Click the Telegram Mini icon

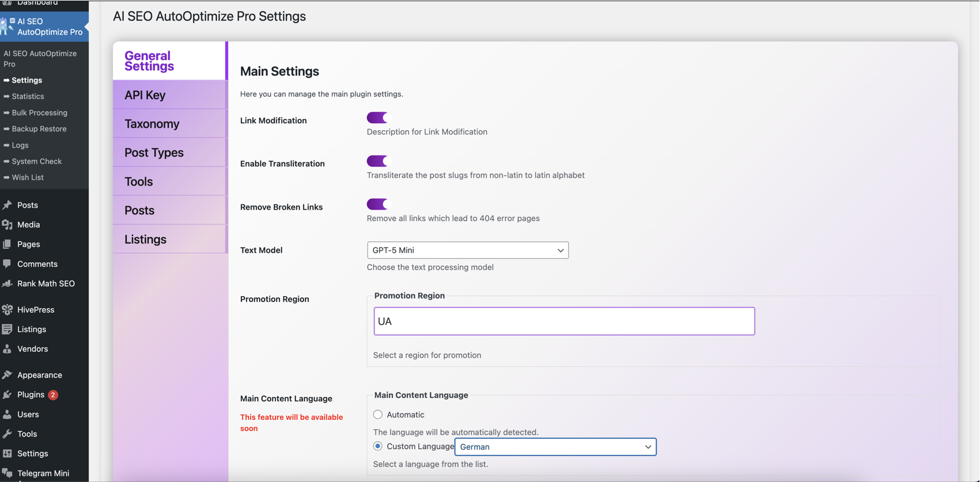tap(7, 473)
